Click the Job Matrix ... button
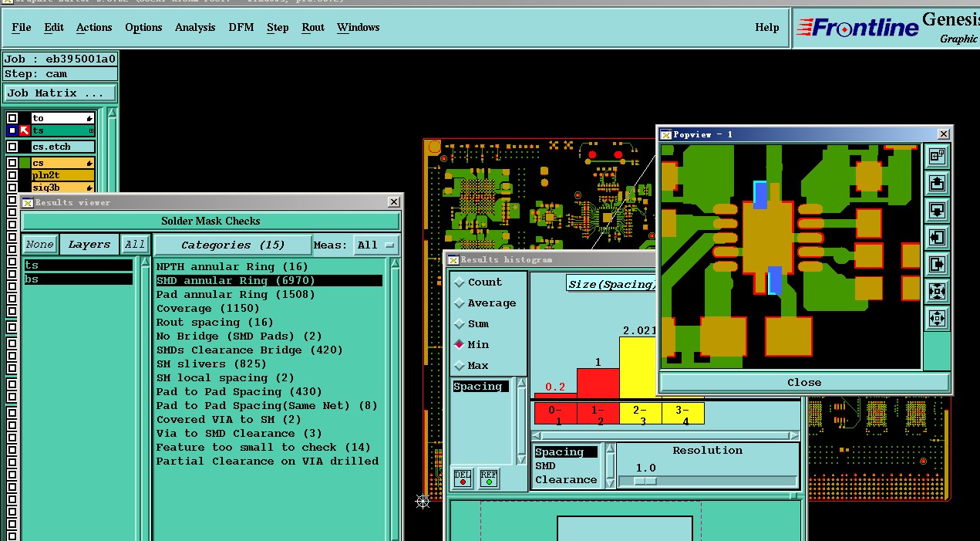The width and height of the screenshot is (980, 541). pos(60,93)
